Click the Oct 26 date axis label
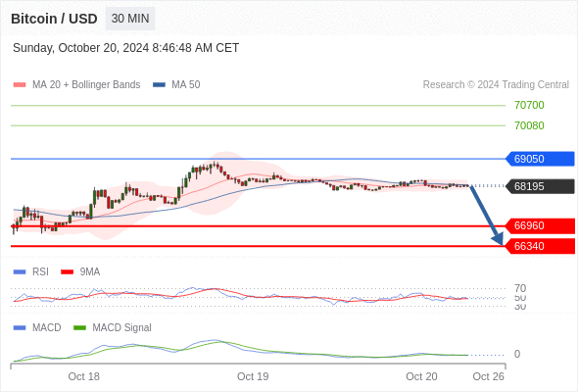578x392 pixels. (x=488, y=376)
